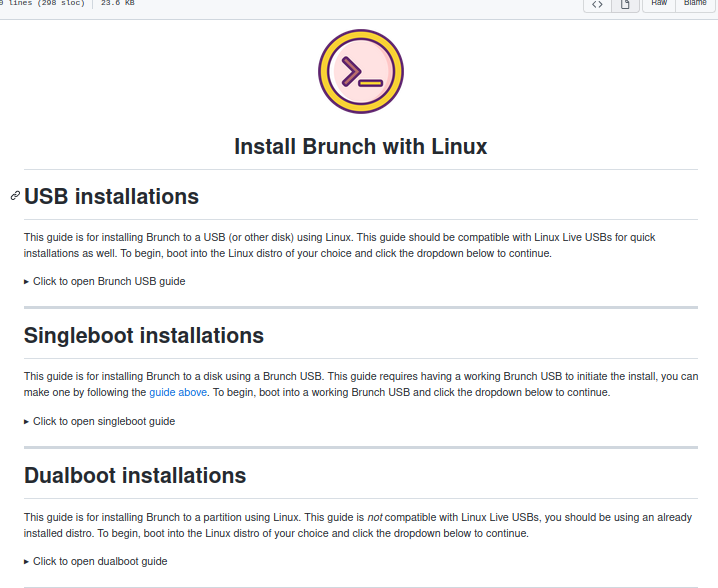718x588 pixels.
Task: Click the 'USB installations' heading
Action: [x=111, y=196]
